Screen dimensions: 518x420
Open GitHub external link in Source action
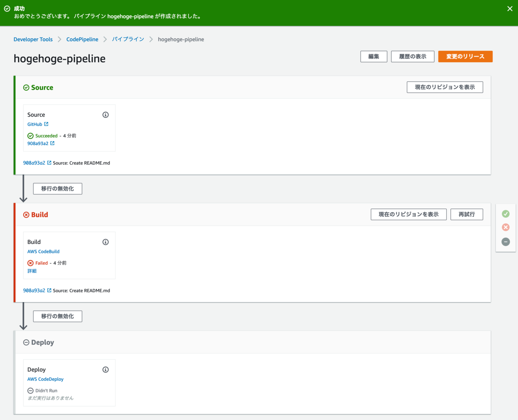(x=38, y=124)
